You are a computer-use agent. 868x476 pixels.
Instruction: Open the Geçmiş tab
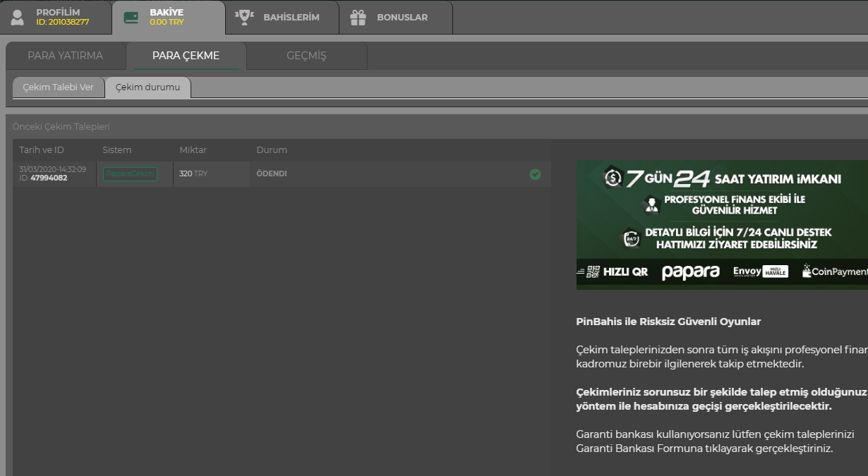[x=306, y=56]
